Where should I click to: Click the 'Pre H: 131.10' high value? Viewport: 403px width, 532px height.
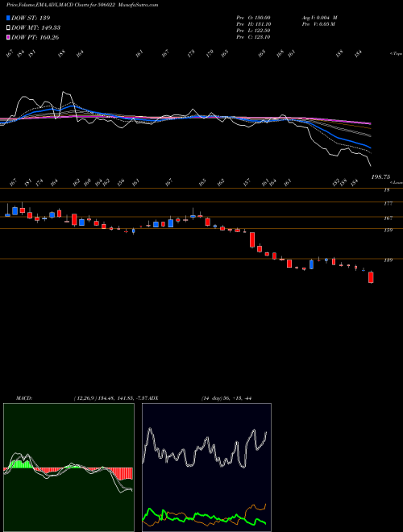point(253,24)
